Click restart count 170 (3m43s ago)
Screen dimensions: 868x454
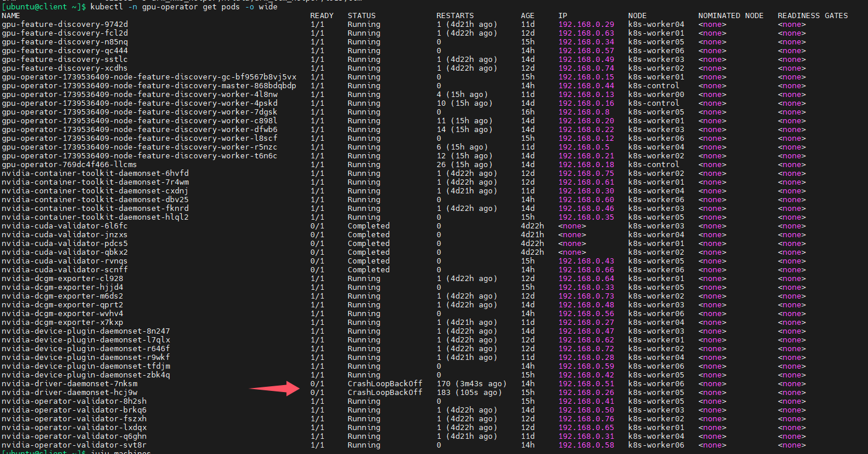click(471, 383)
